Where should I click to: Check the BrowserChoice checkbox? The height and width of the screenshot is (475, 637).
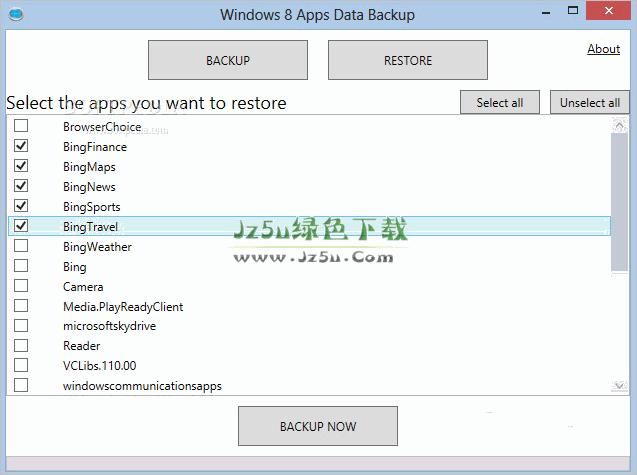[x=21, y=126]
